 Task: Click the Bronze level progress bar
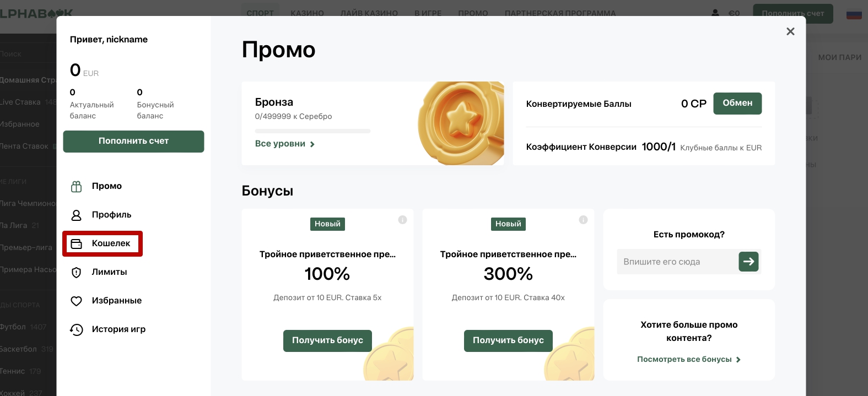click(x=312, y=131)
